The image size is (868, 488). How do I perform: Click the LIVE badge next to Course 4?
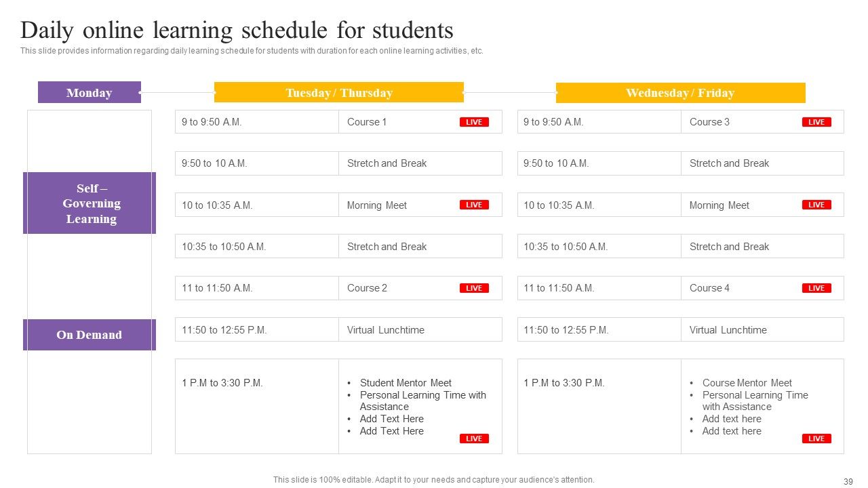click(816, 288)
